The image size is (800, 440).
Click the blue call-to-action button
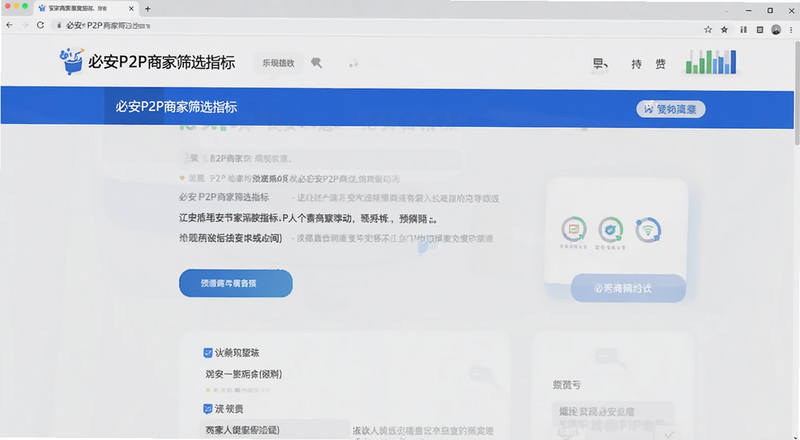click(236, 283)
